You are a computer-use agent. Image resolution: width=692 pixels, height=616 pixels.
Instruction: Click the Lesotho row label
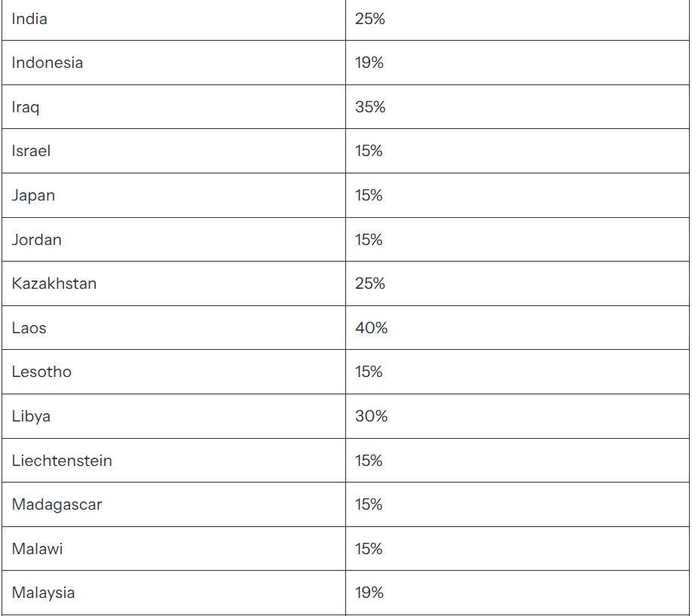[x=41, y=372]
